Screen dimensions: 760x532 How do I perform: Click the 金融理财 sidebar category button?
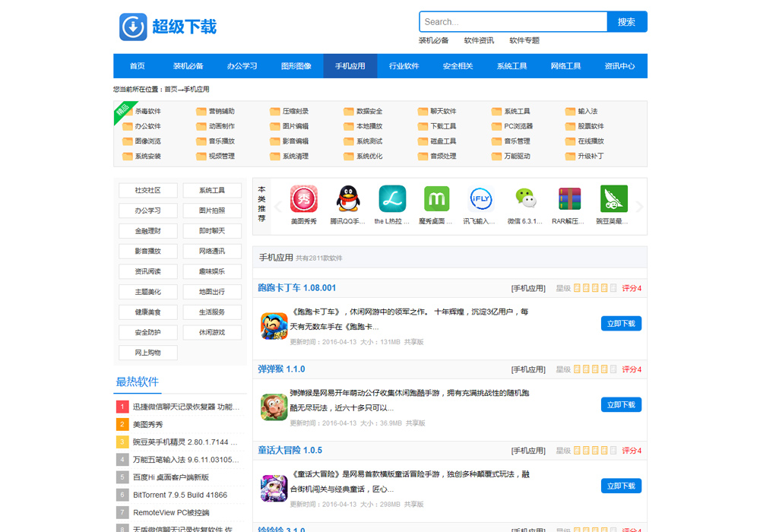point(148,231)
